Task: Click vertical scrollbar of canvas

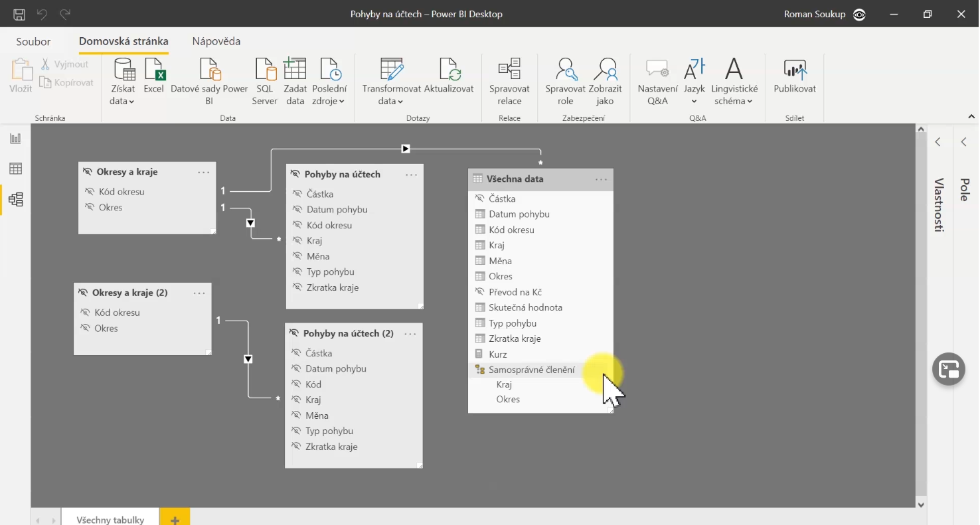Action: point(920,317)
